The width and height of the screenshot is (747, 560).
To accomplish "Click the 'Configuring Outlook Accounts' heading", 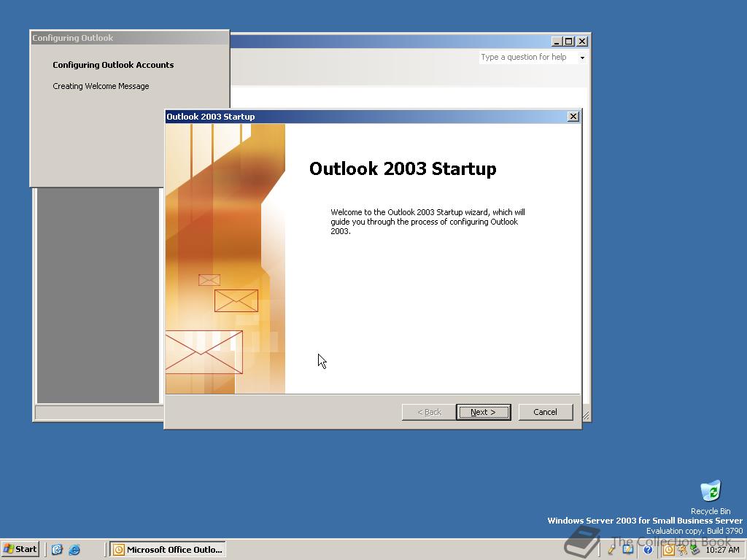I will coord(113,65).
